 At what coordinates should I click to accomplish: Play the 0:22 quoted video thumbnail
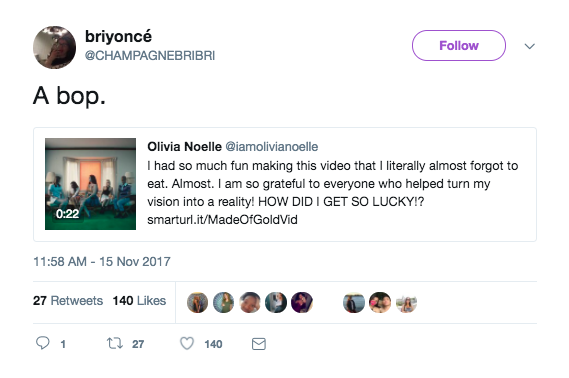coord(90,184)
